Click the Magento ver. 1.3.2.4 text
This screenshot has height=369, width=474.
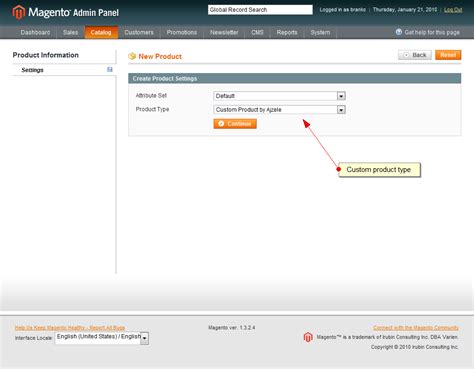pyautogui.click(x=232, y=328)
